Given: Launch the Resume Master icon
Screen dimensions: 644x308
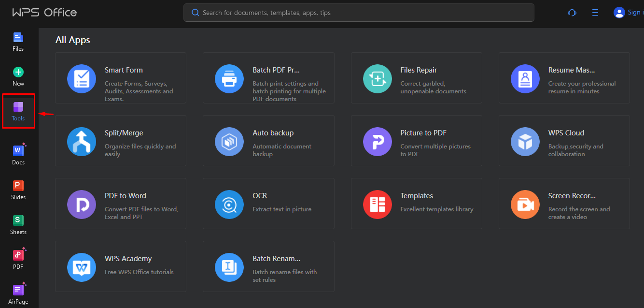Looking at the screenshot, I should coord(525,78).
